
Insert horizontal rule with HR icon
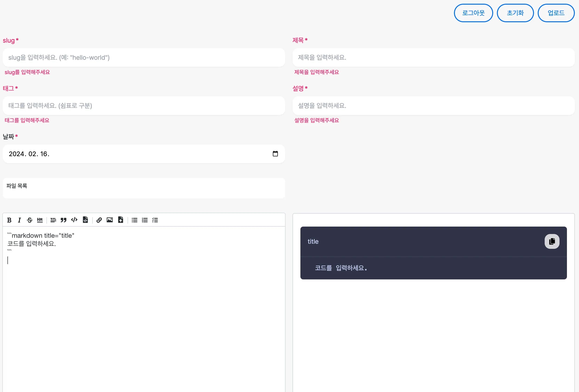(x=40, y=220)
